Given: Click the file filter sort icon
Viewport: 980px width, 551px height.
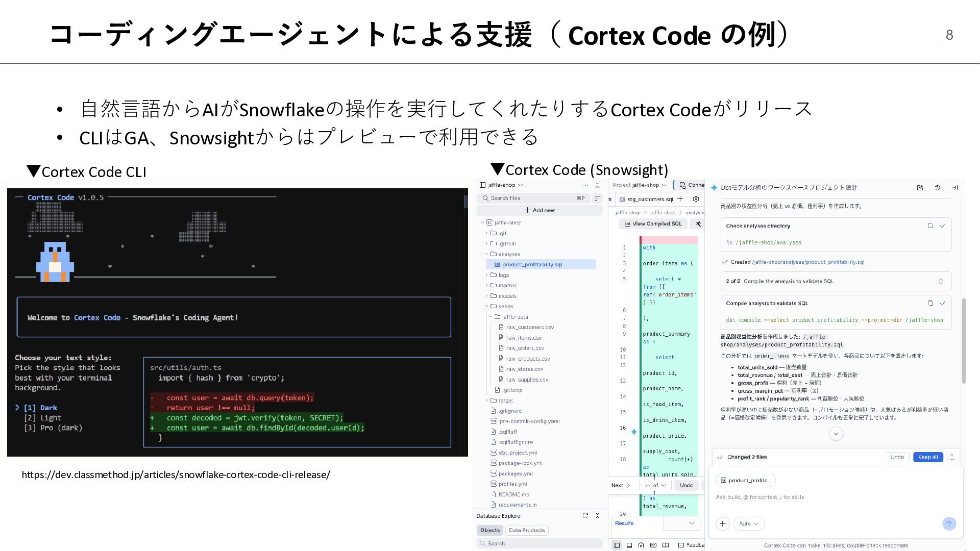Looking at the screenshot, I should 597,198.
